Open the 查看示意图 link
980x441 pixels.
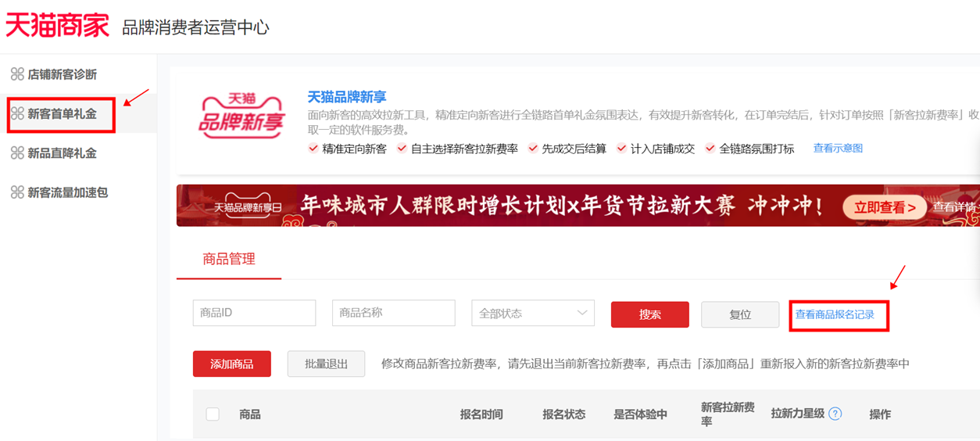point(838,148)
